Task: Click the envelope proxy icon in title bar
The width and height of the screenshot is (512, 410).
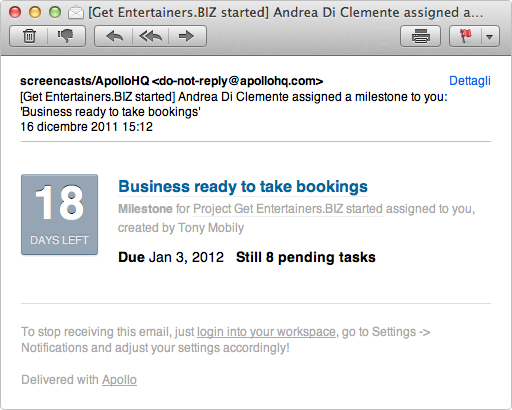Action: point(76,13)
